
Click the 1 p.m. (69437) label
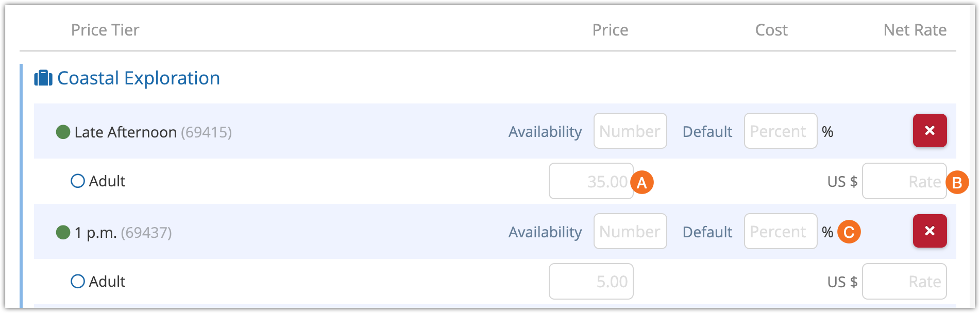click(123, 233)
